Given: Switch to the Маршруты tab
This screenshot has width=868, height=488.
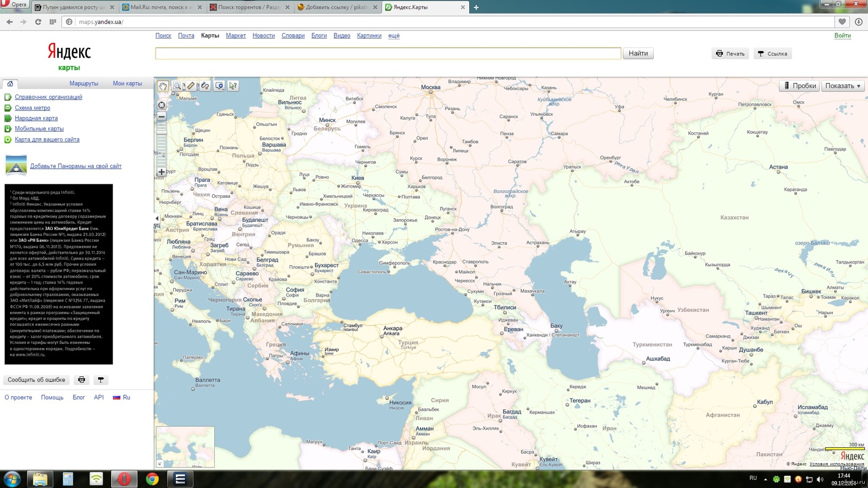Looking at the screenshot, I should [84, 84].
